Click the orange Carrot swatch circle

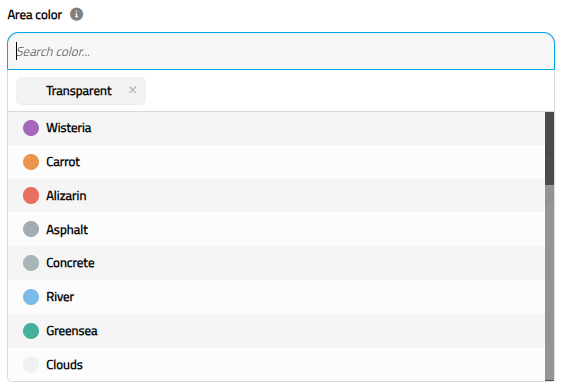point(31,162)
